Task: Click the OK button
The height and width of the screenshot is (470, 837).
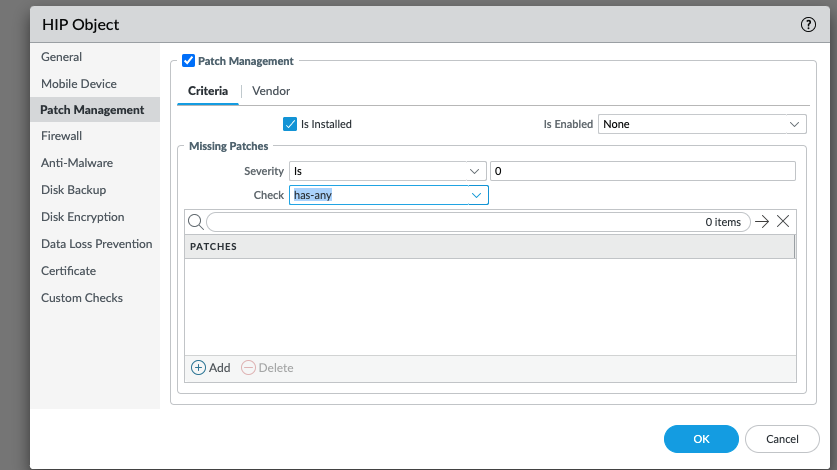Action: (701, 439)
